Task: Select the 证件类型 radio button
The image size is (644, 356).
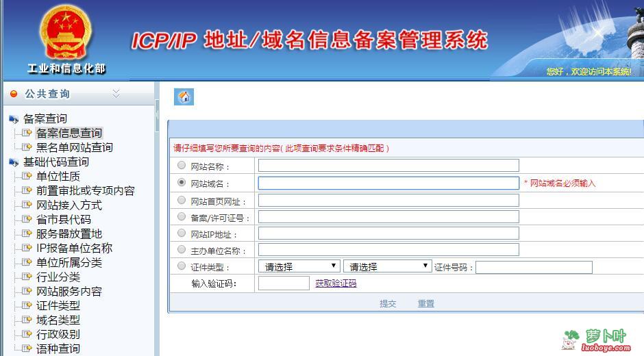Action: click(181, 266)
